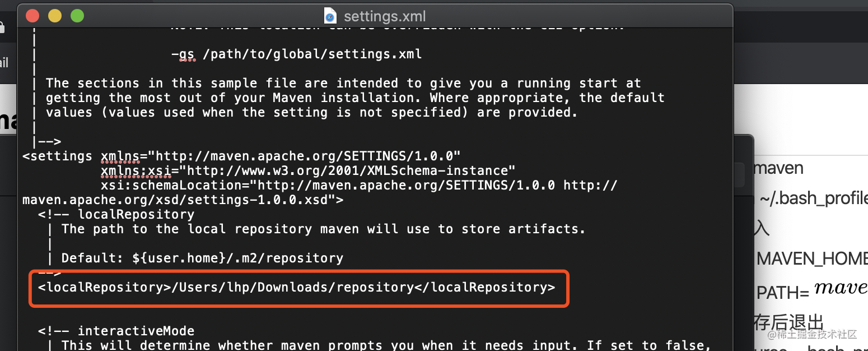Click the '~/.bash_profile' text in the background page
Image resolution: width=868 pixels, height=351 pixels.
click(814, 198)
